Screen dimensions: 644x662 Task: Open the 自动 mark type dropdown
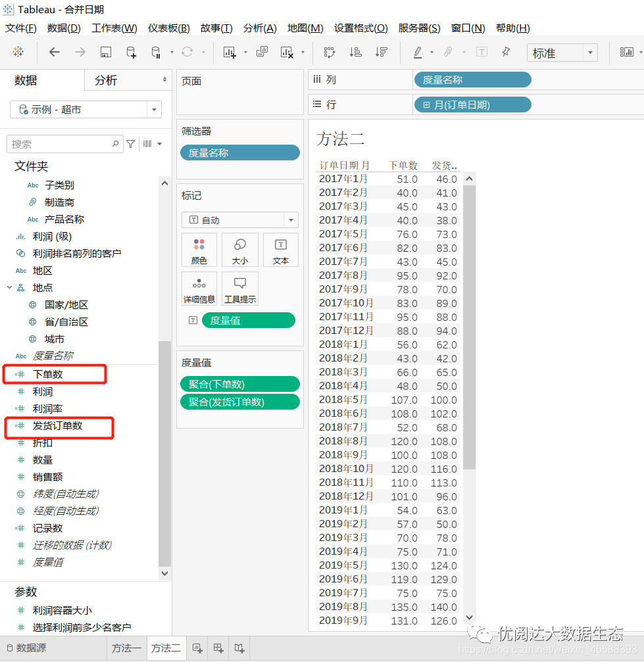(x=291, y=220)
